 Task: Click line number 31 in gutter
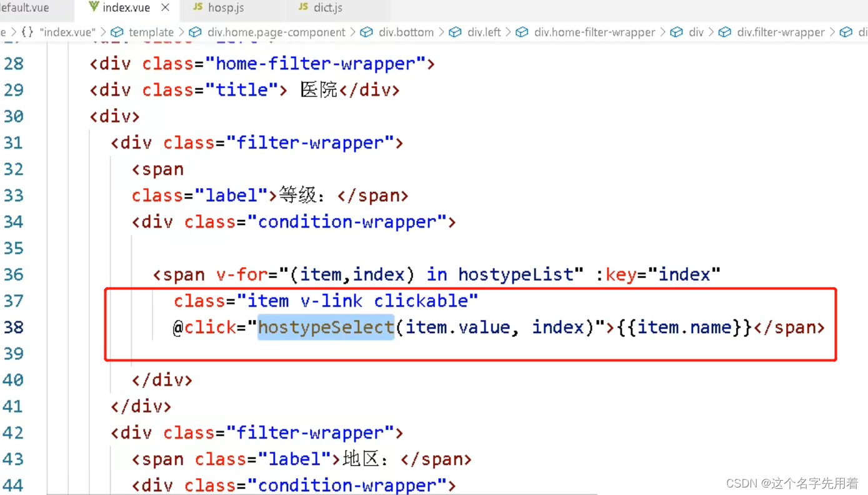tap(13, 142)
